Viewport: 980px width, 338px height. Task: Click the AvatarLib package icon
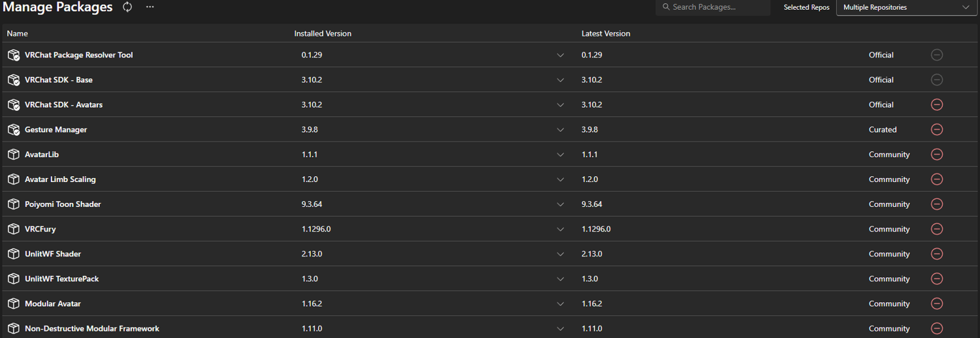13,155
